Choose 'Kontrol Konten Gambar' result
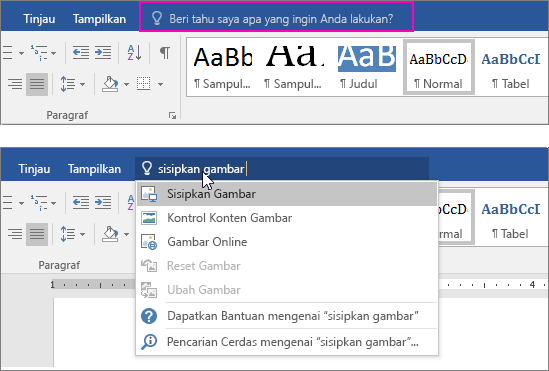The image size is (549, 371). (x=287, y=218)
